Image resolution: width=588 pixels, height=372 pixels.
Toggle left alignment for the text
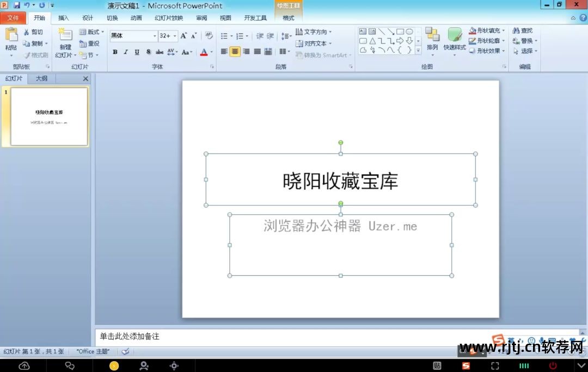click(x=224, y=52)
